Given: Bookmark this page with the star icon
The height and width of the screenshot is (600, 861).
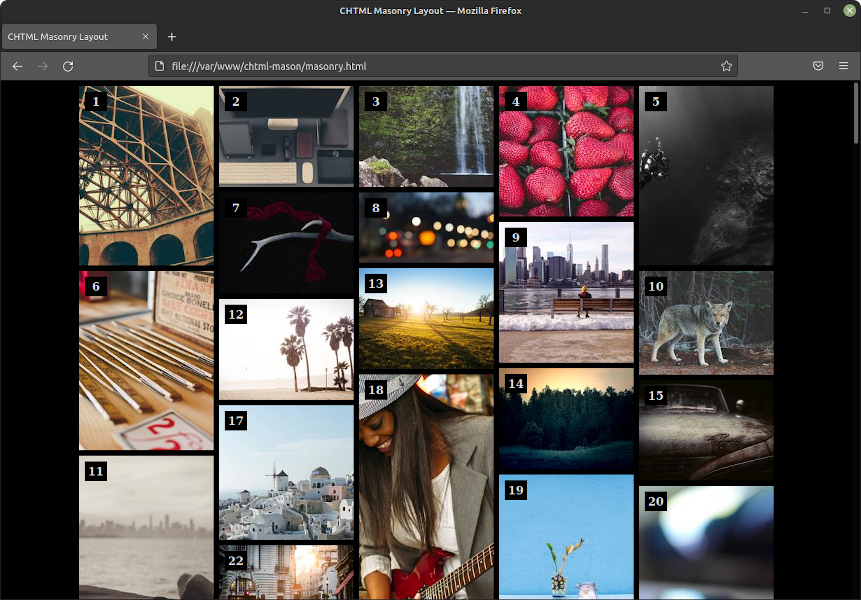Looking at the screenshot, I should pos(726,66).
